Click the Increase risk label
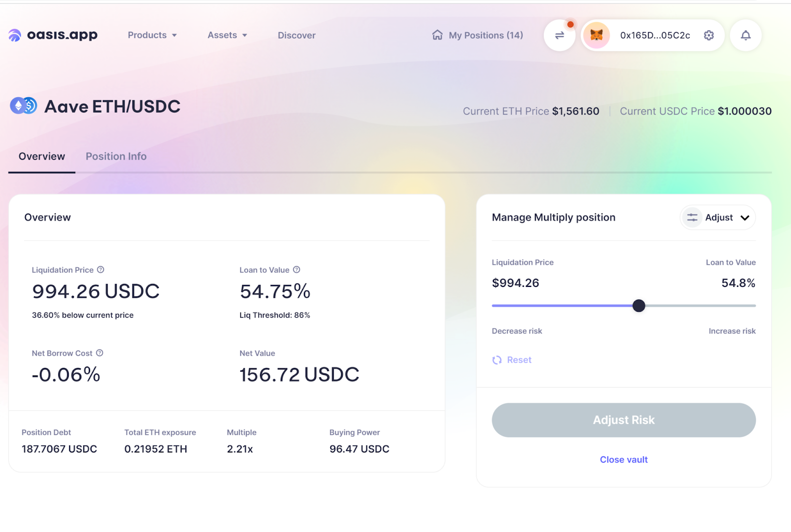The image size is (791, 532). click(x=732, y=331)
